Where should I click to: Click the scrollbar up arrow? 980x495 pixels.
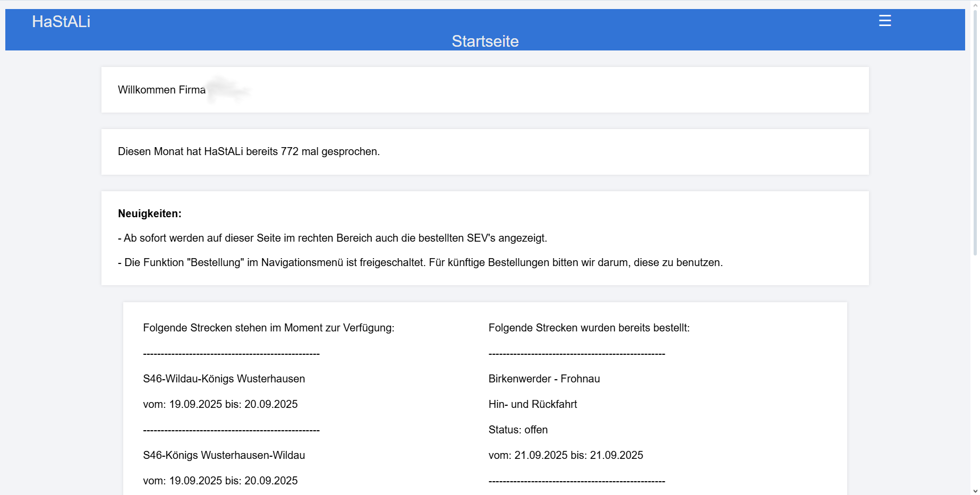click(x=975, y=4)
